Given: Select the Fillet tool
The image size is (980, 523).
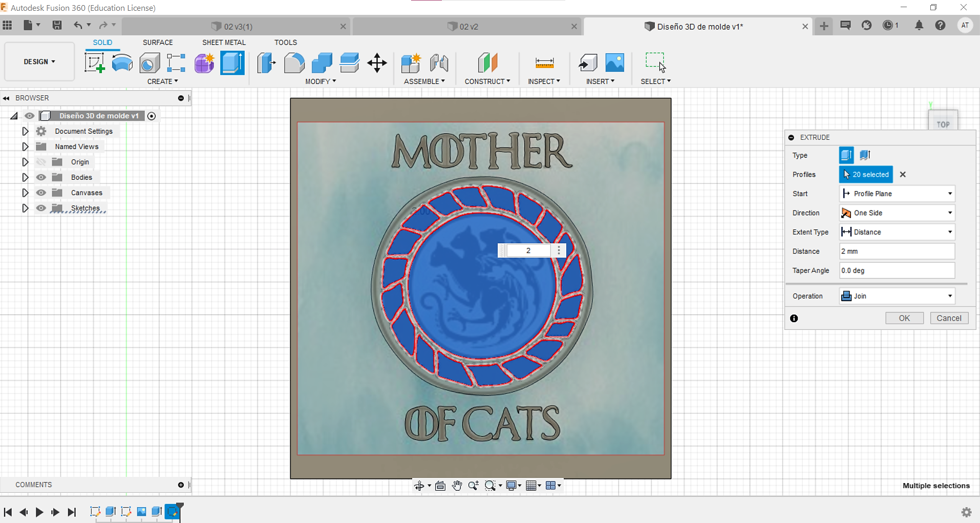Looking at the screenshot, I should coord(294,63).
